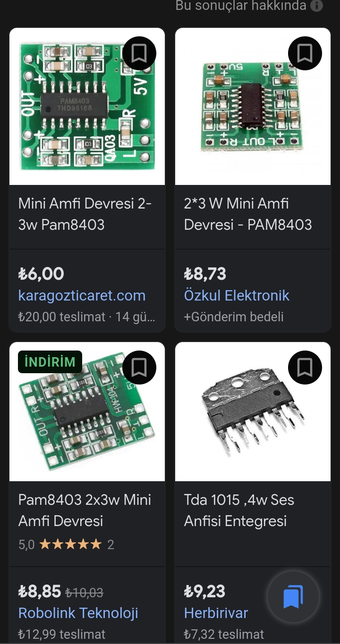Go to the Herbirivar seller page
This screenshot has height=644, width=340.
pyautogui.click(x=216, y=613)
